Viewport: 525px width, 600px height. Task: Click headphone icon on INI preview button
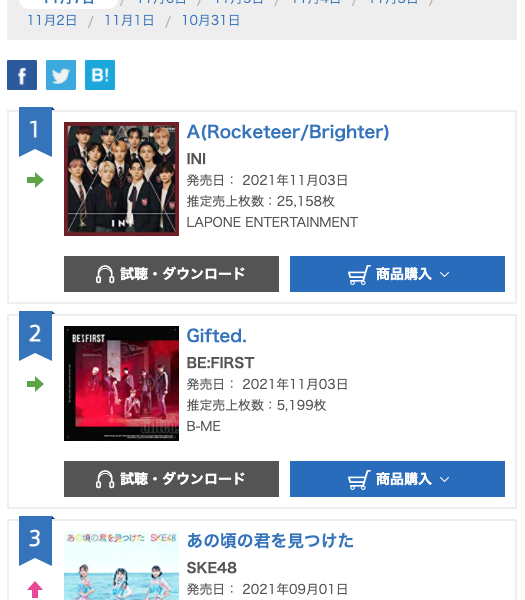[105, 274]
